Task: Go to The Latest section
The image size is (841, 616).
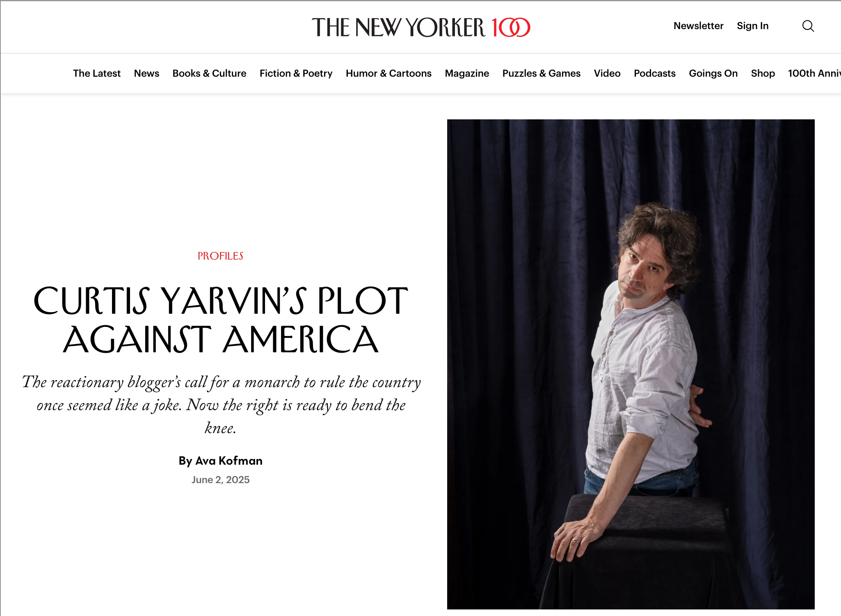Action: [97, 73]
